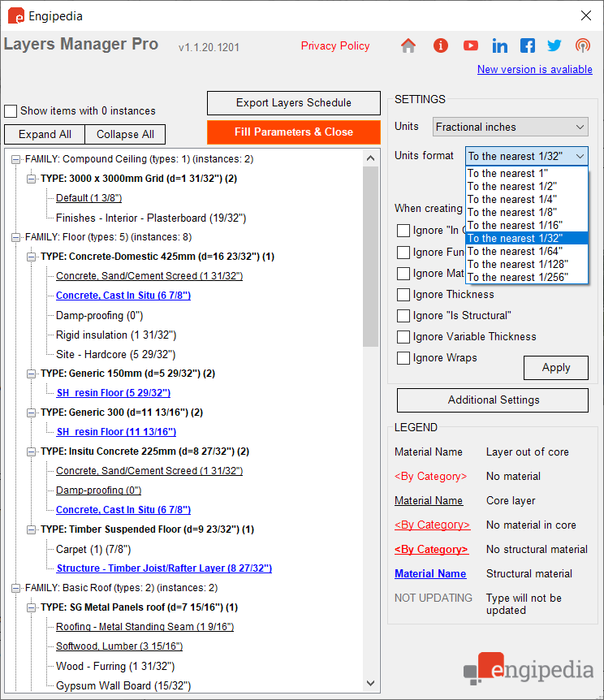
Task: Check Ignore "Is Structural"
Action: pos(403,316)
